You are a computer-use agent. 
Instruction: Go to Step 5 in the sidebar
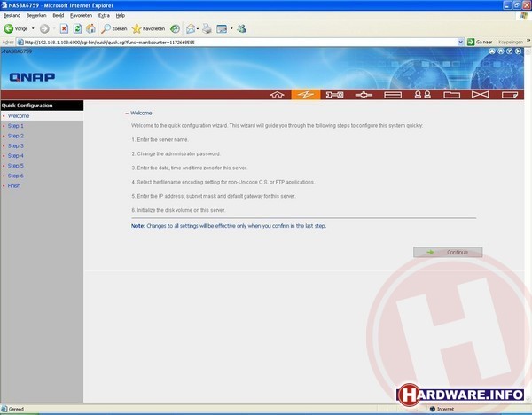coord(16,166)
